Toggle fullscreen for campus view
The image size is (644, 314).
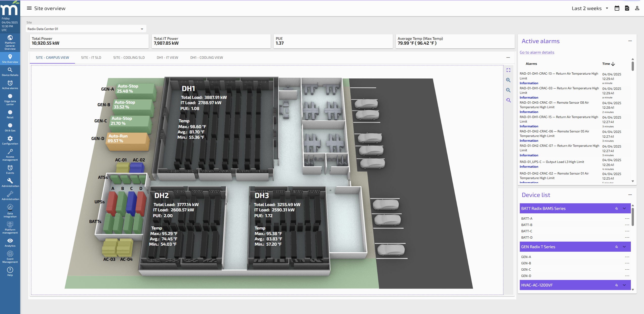[x=508, y=70]
